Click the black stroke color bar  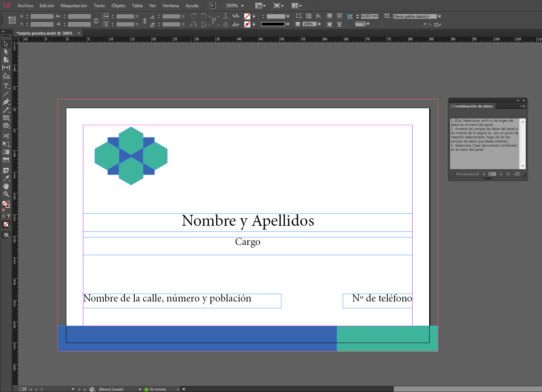pyautogui.click(x=273, y=24)
